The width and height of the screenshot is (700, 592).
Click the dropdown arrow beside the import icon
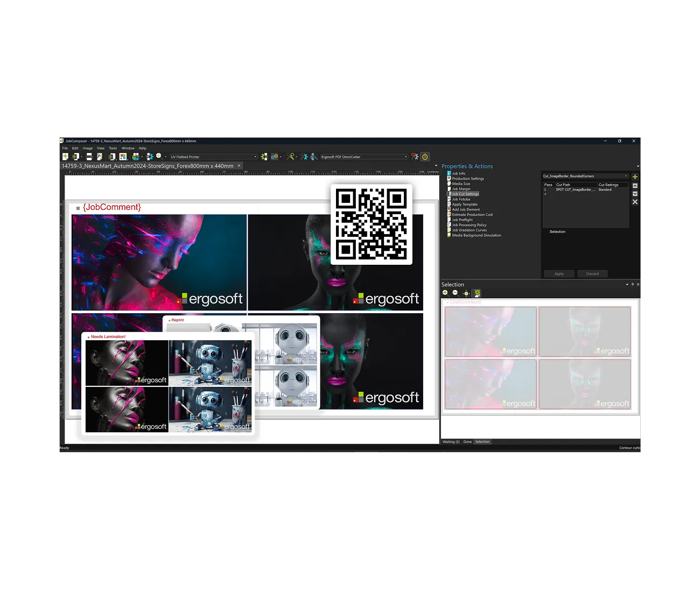(x=81, y=157)
